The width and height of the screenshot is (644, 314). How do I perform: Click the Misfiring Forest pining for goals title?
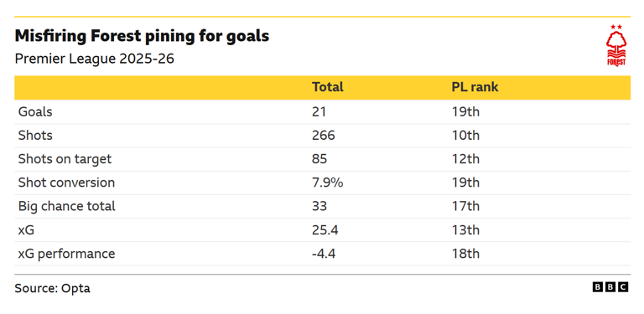pos(142,37)
